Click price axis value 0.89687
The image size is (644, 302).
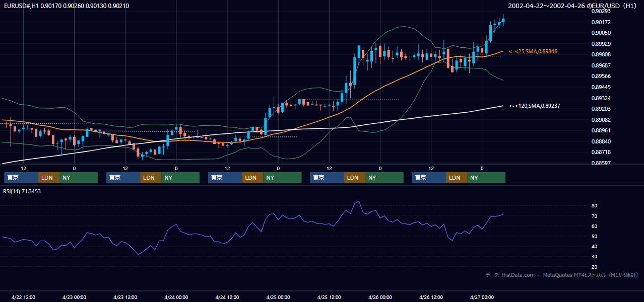[x=601, y=65]
